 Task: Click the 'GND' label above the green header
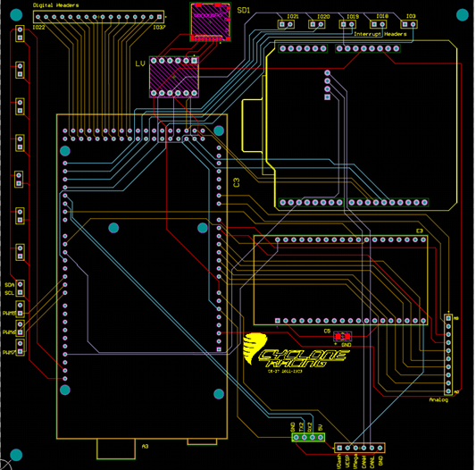click(x=293, y=427)
